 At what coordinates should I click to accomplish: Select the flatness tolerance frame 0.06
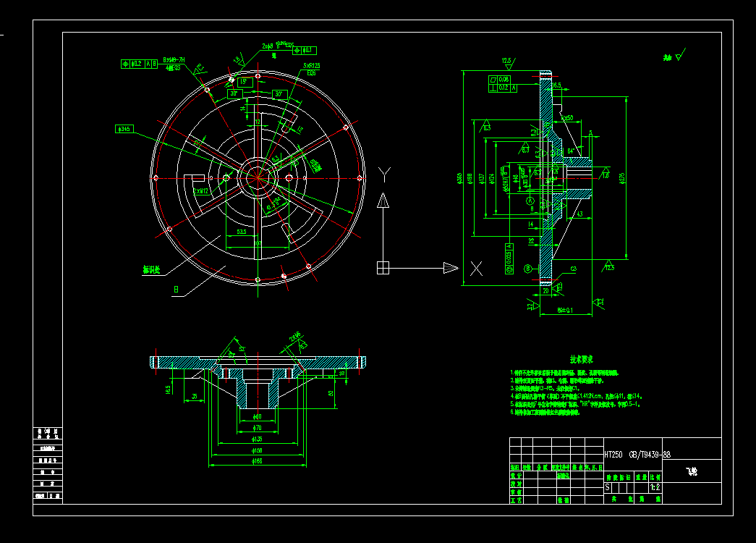click(x=504, y=80)
